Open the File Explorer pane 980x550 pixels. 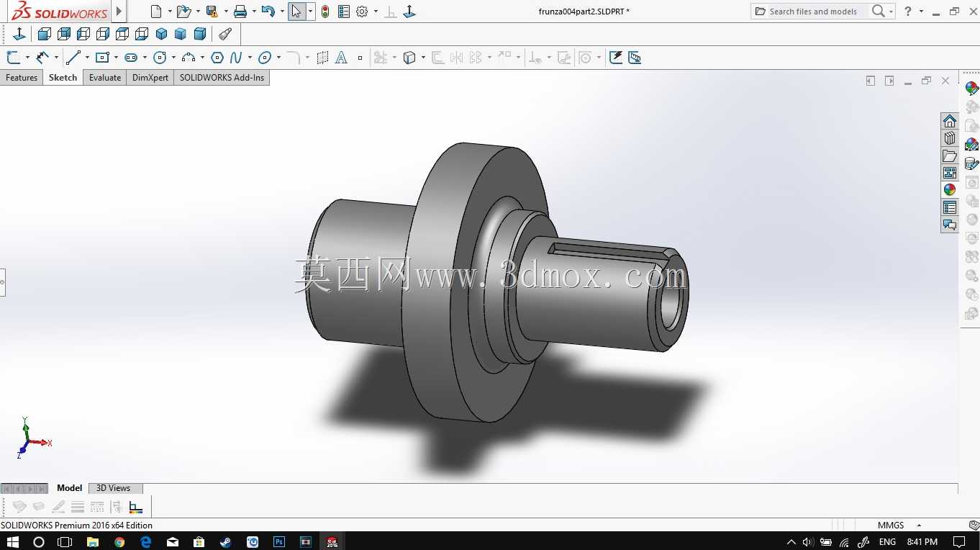click(950, 155)
